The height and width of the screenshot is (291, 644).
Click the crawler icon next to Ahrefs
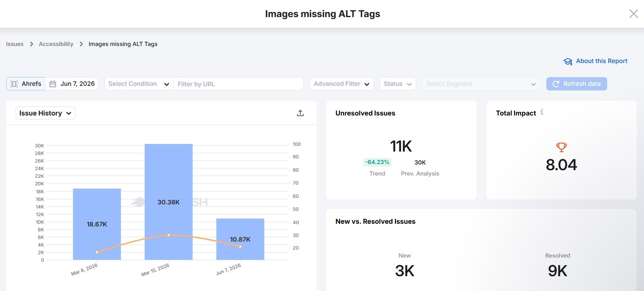coord(14,84)
